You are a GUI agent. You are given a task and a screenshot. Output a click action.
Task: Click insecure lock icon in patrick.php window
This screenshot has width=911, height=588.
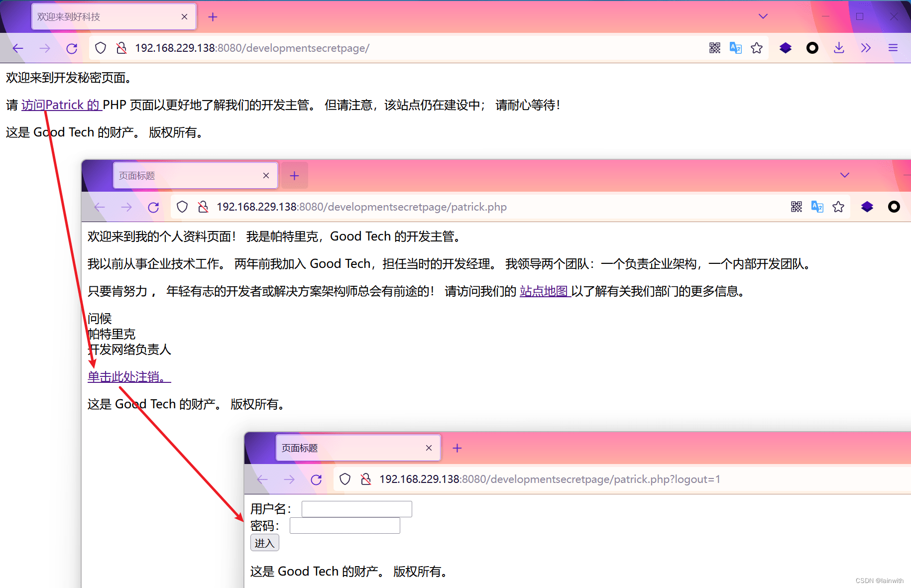(203, 207)
